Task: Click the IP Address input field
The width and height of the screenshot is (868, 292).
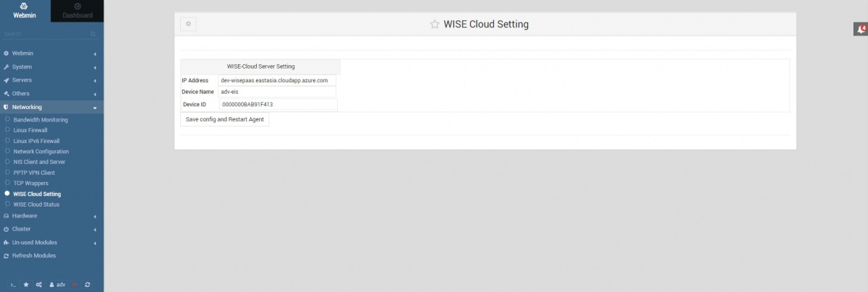Action: (x=277, y=80)
